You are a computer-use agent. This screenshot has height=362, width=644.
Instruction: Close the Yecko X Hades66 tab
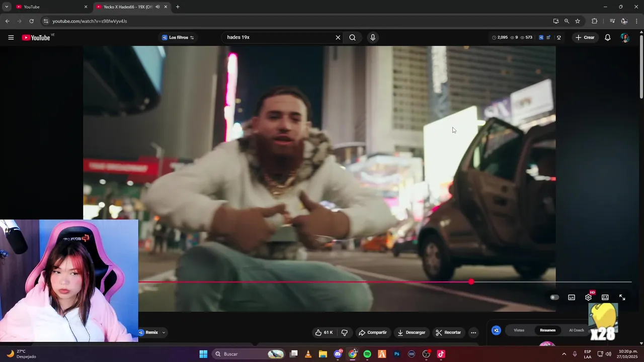(166, 7)
